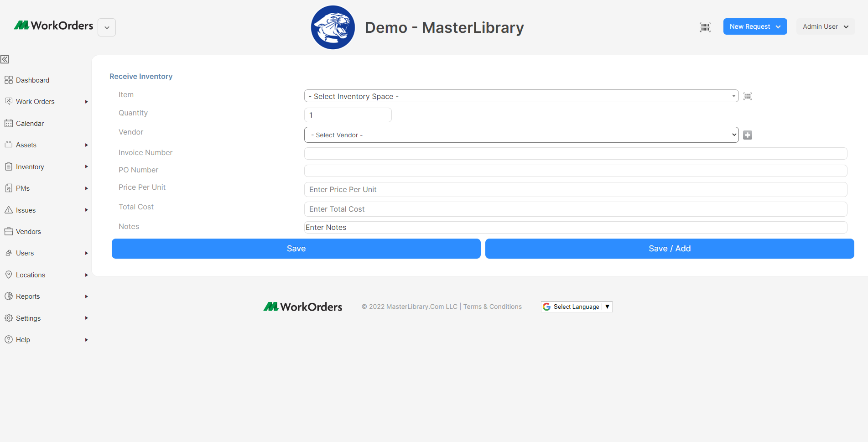The image size is (868, 442).
Task: Open the Google Select Language dropdown
Action: pos(576,307)
